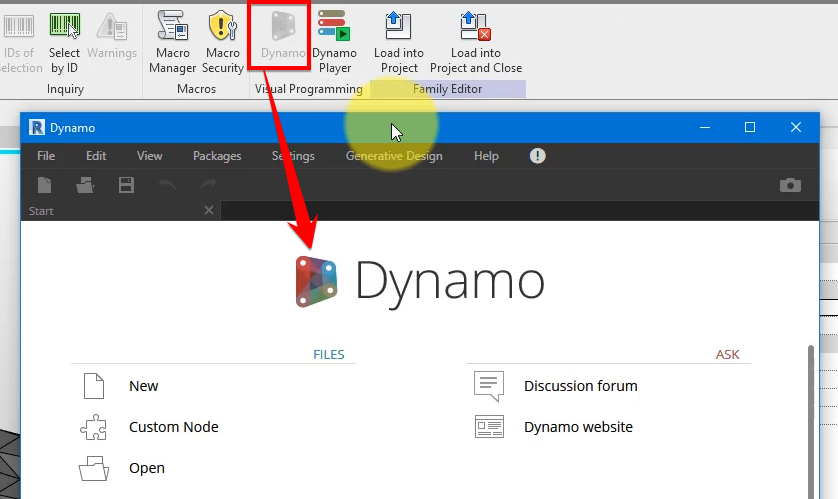Open Macro Security settings

223,44
